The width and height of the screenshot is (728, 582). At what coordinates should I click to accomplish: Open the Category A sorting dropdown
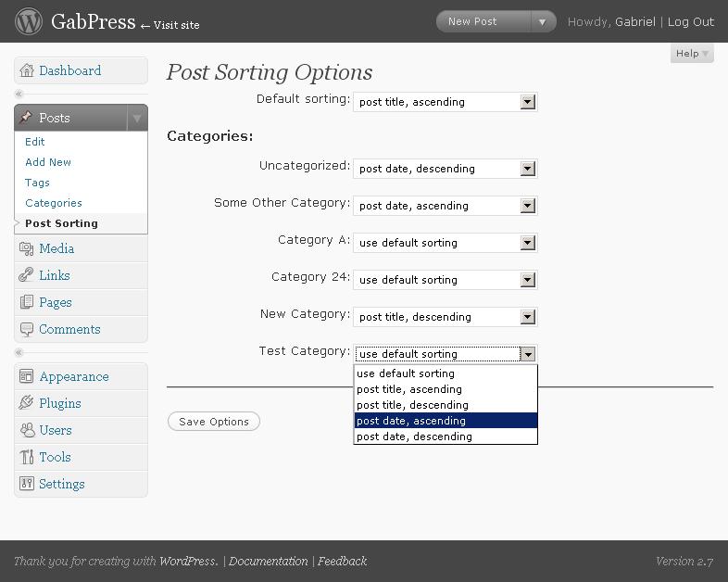(x=527, y=243)
